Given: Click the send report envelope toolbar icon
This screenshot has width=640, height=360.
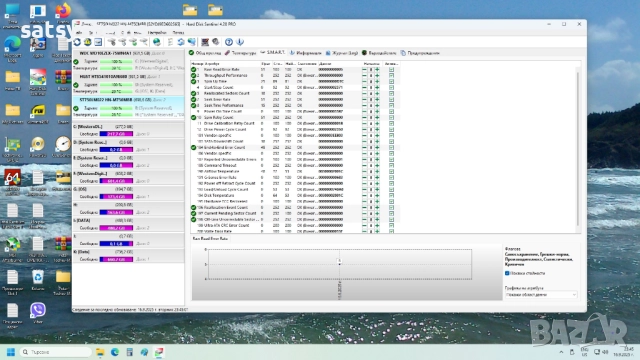Looking at the screenshot, I should click(x=98, y=42).
